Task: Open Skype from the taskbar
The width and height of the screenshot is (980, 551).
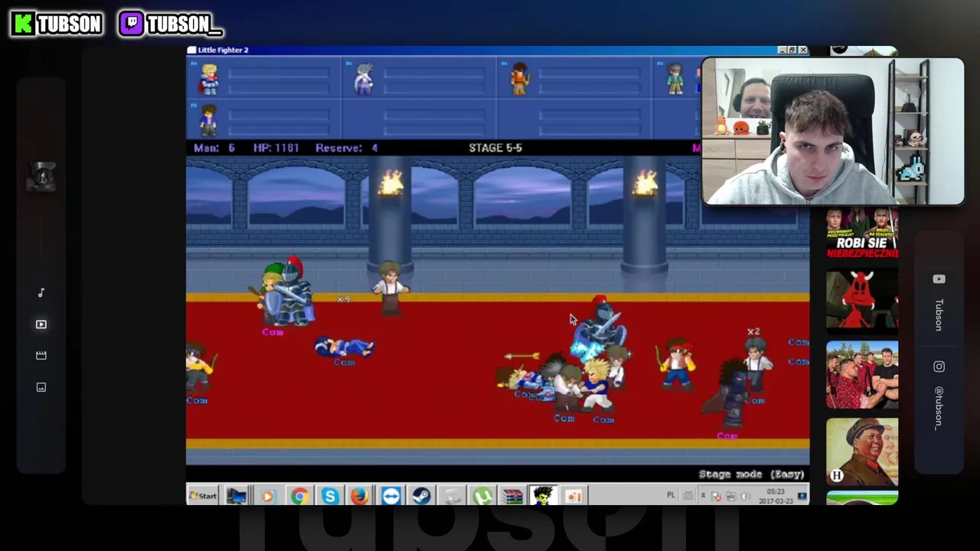Action: 329,497
